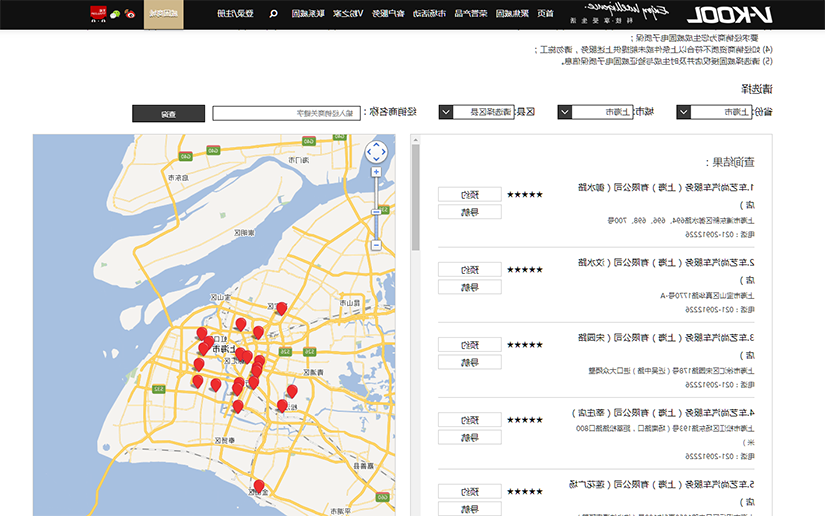
Task: Click 预约 for the 莘庄店 result
Action: coord(470,420)
